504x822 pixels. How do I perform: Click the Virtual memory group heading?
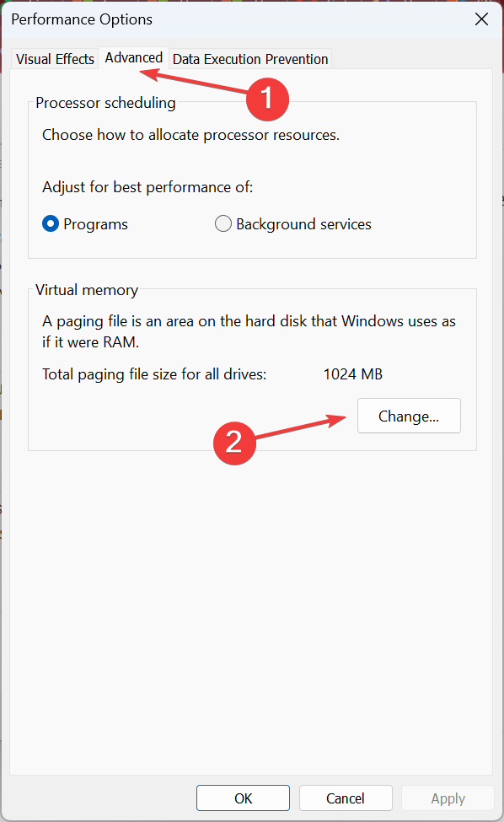[87, 290]
